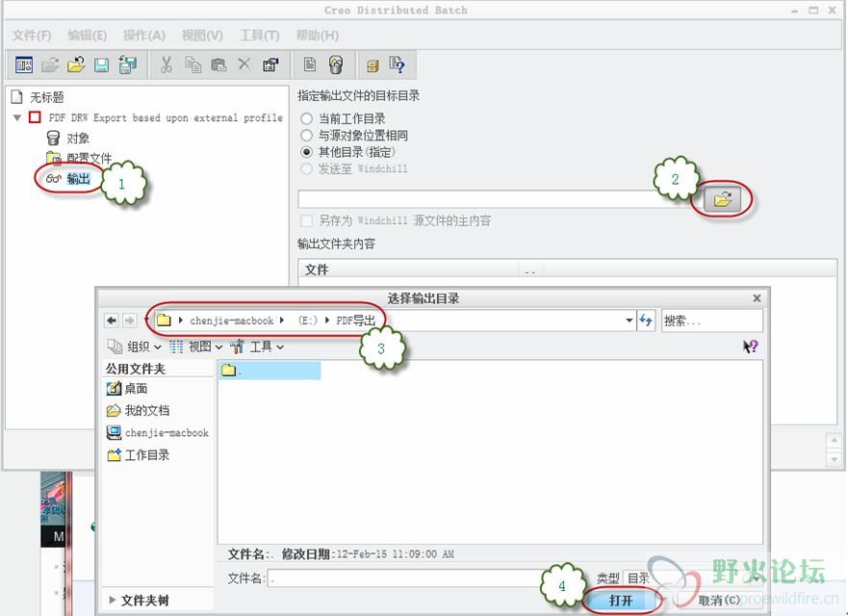Click the first toolbar icon (new task window)
Viewport: 848px width, 616px height.
24,64
